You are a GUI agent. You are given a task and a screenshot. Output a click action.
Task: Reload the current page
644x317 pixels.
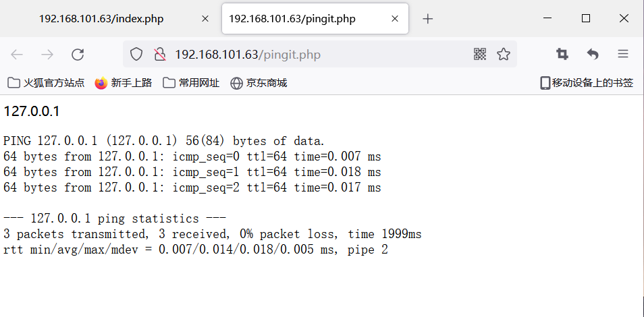coord(78,54)
